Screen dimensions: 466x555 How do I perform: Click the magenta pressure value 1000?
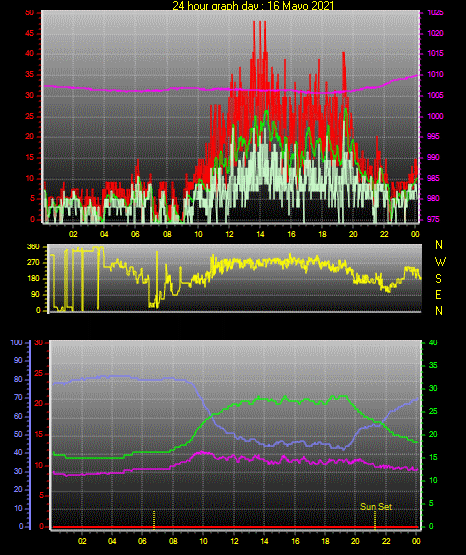[x=435, y=116]
